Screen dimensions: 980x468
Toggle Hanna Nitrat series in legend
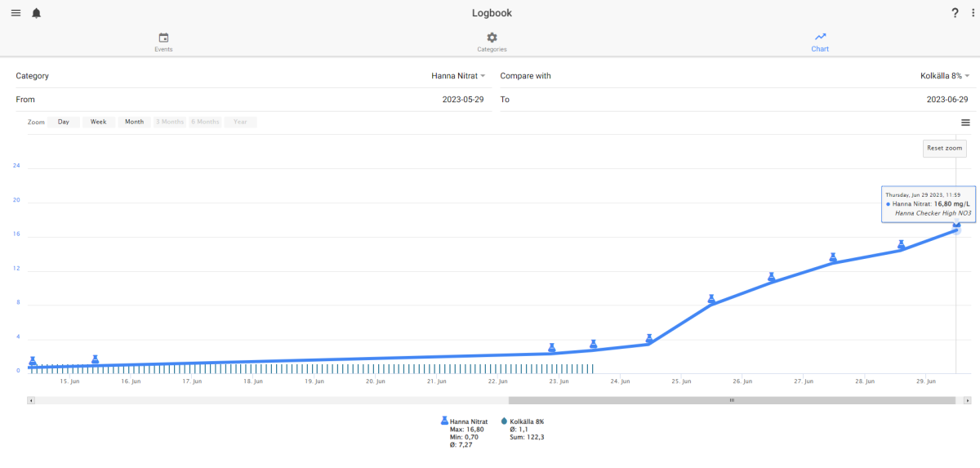(464, 421)
